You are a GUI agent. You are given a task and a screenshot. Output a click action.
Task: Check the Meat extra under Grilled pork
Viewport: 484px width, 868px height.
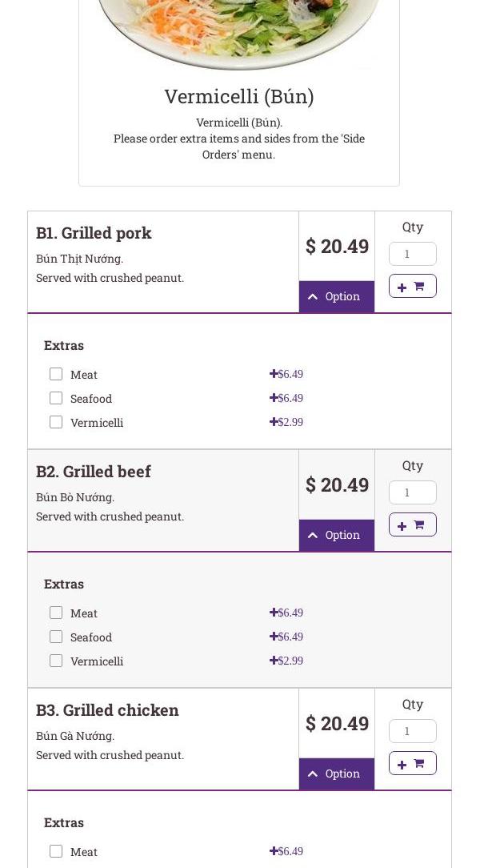(56, 374)
